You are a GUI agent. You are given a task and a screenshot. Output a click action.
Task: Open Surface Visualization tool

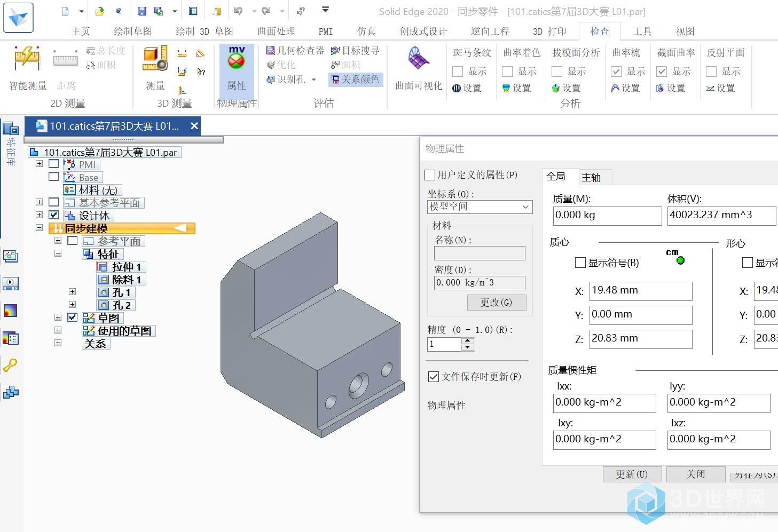[x=419, y=69]
